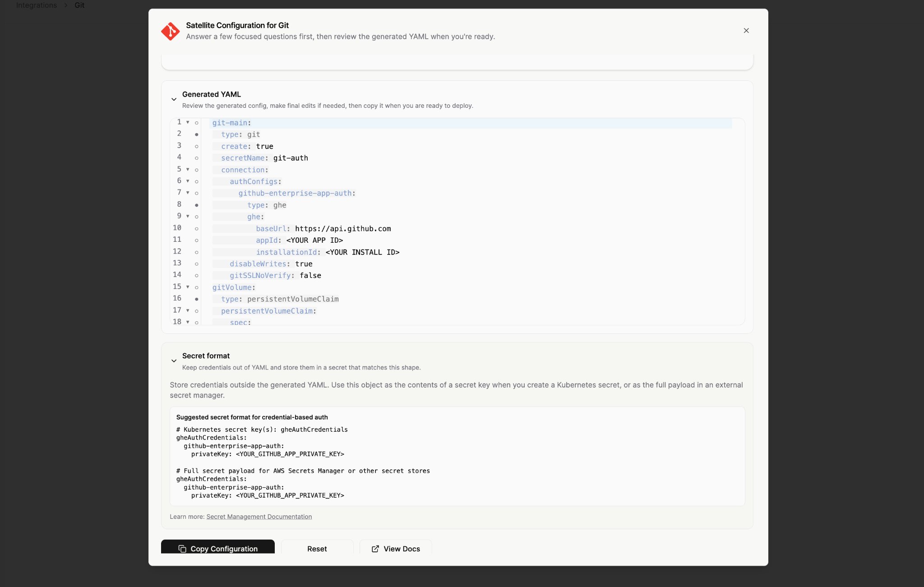924x587 pixels.
Task: Click the filled gutter dot on line 8
Action: 196,205
